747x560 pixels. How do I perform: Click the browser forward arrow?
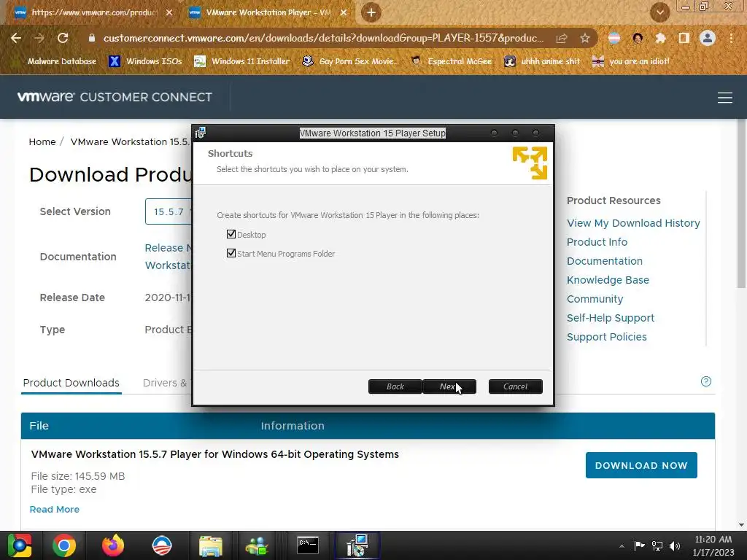(39, 38)
